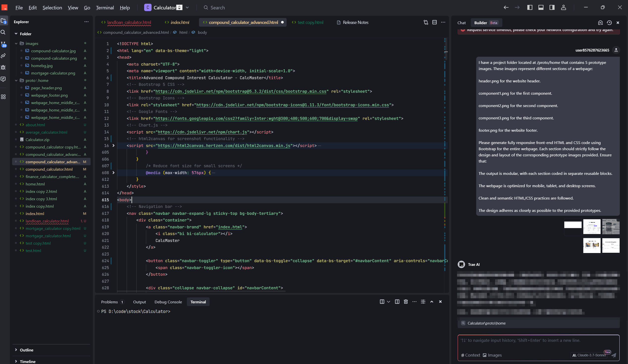Collapse the Folder section
The width and height of the screenshot is (628, 364).
click(x=16, y=34)
